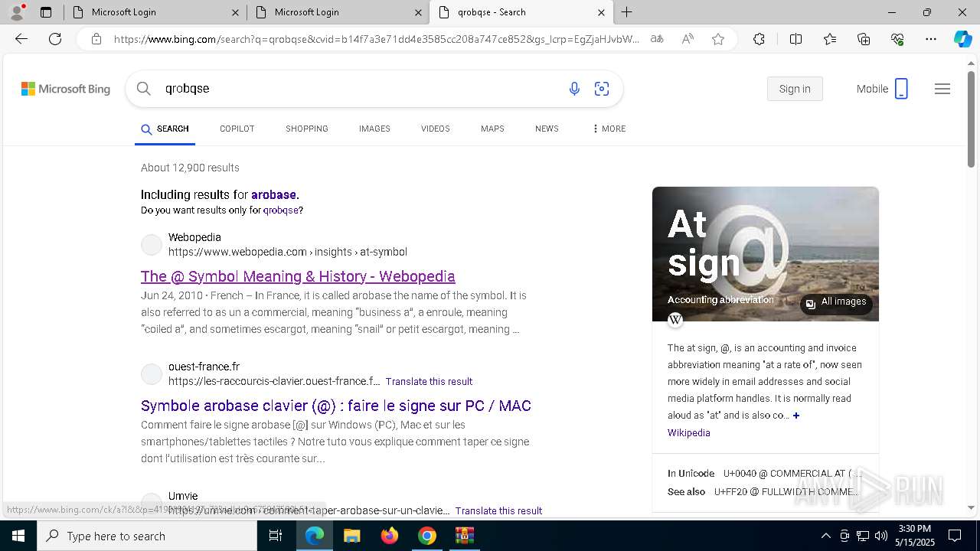Click the browser back arrow
Image resolution: width=980 pixels, height=551 pixels.
point(21,39)
